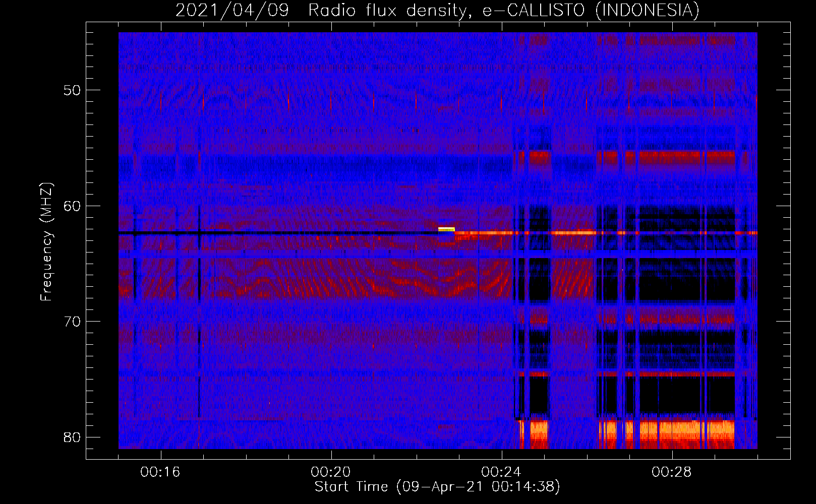Click the bright yellow burst near 62 MHz
The width and height of the screenshot is (816, 504).
click(446, 229)
